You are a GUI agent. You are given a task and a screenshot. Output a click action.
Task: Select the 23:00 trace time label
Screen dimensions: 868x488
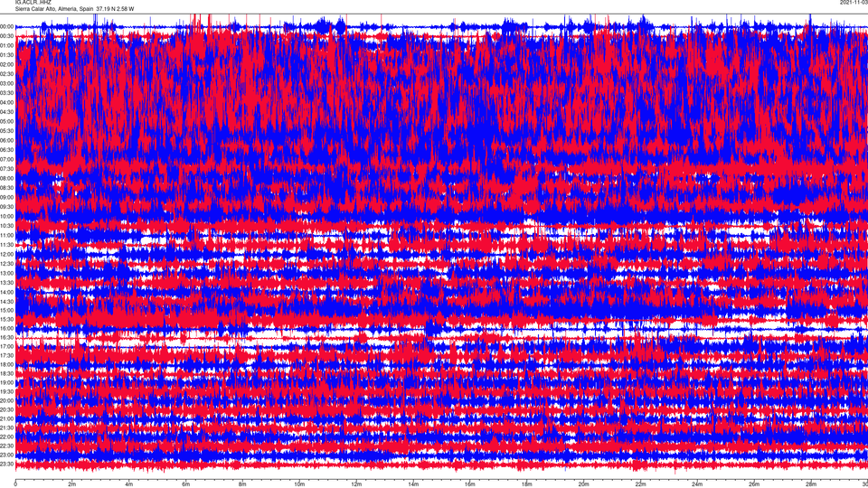point(6,455)
